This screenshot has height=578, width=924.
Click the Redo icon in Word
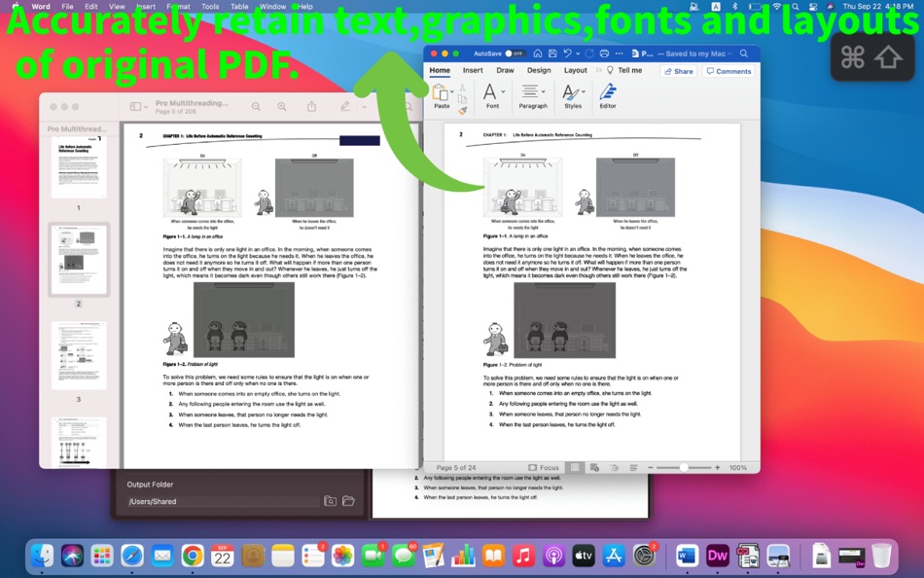589,54
